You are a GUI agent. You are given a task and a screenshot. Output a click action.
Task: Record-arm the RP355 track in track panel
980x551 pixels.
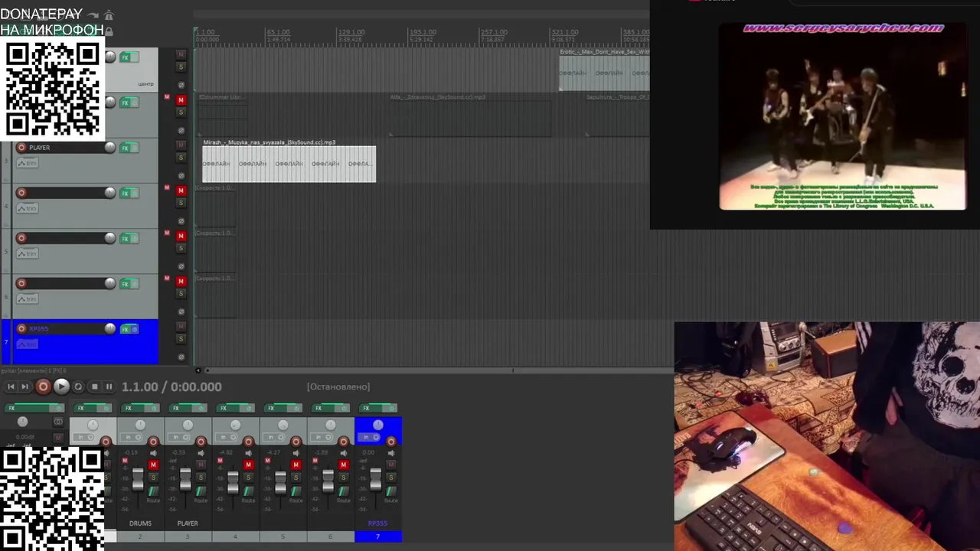click(x=21, y=329)
